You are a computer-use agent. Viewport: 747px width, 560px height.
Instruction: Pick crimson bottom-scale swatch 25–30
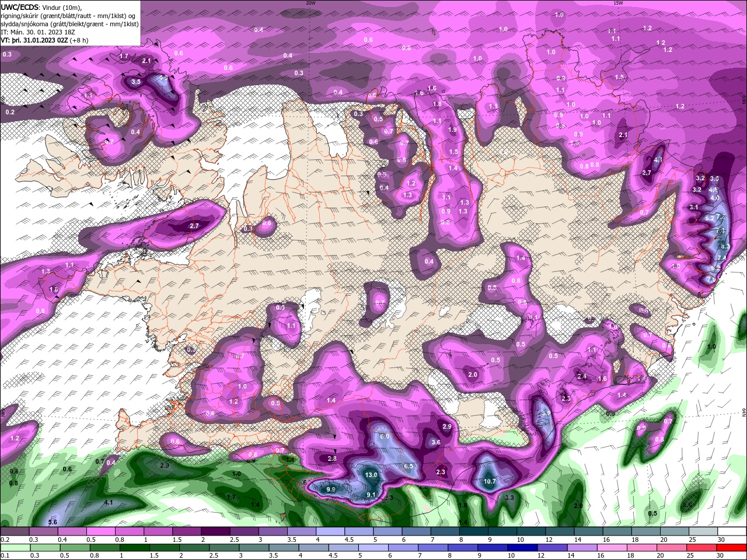(702, 548)
